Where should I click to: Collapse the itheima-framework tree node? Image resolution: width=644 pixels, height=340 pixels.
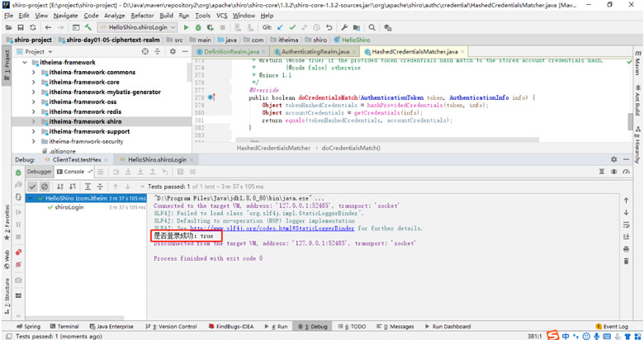[x=25, y=63]
